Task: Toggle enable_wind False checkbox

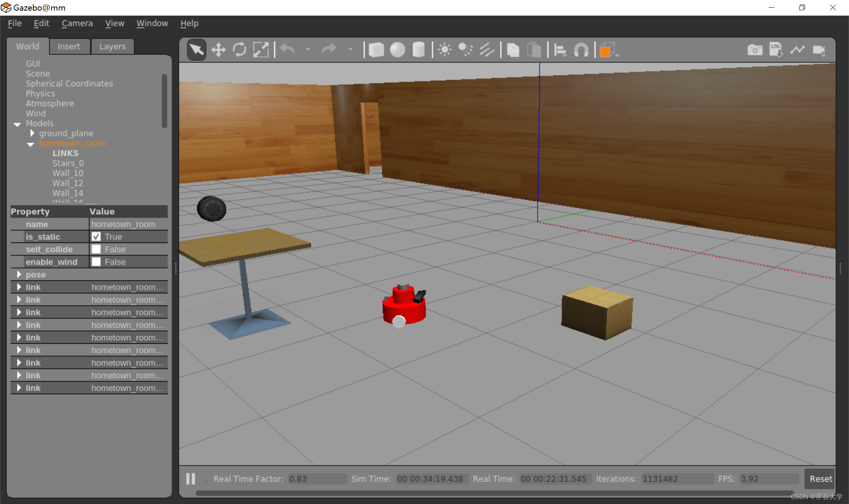Action: pos(96,261)
